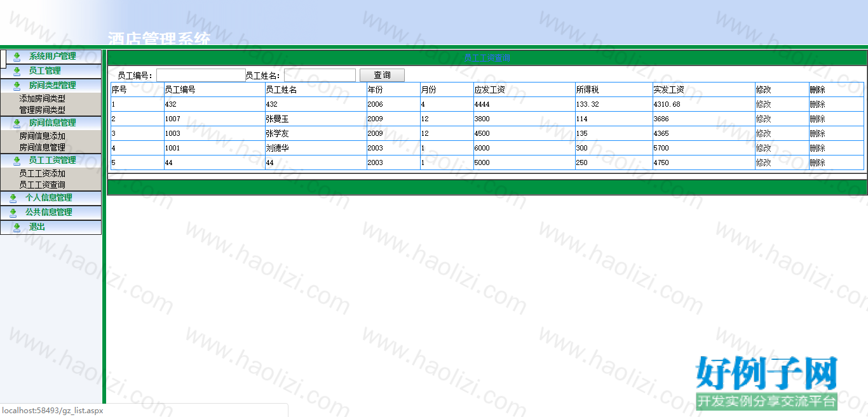Viewport: 868px width, 417px height.
Task: Open the 房间信息添加 submenu item
Action: [x=42, y=136]
